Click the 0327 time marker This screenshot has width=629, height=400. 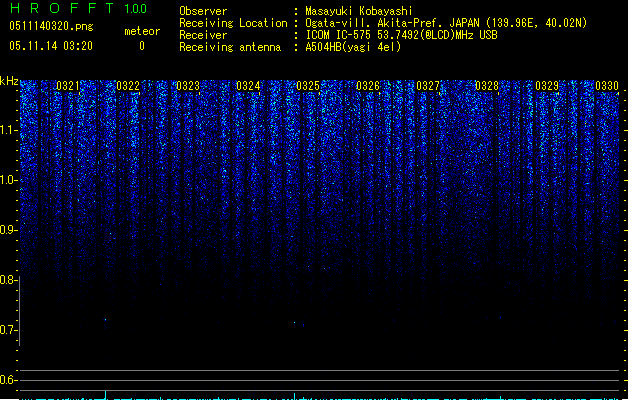[428, 86]
